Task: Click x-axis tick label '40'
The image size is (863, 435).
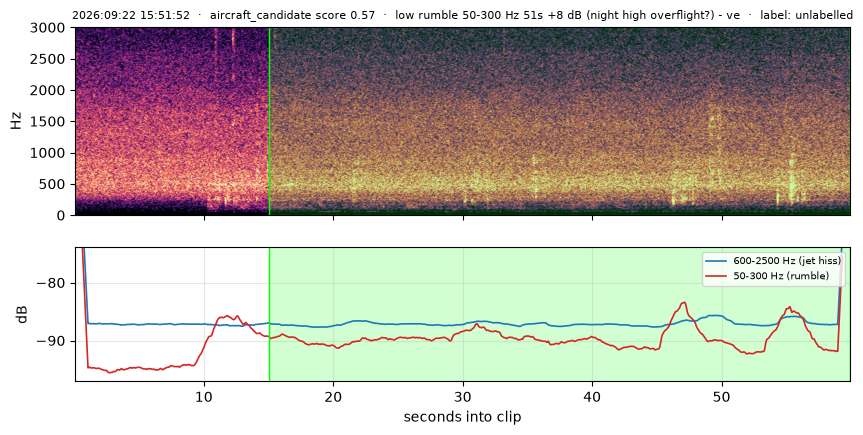Action: tap(592, 396)
